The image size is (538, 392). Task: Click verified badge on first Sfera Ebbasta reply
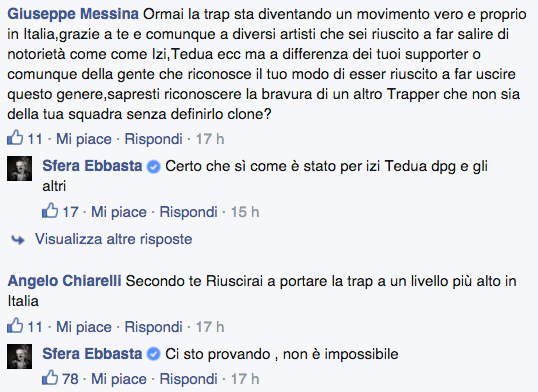pyautogui.click(x=153, y=167)
